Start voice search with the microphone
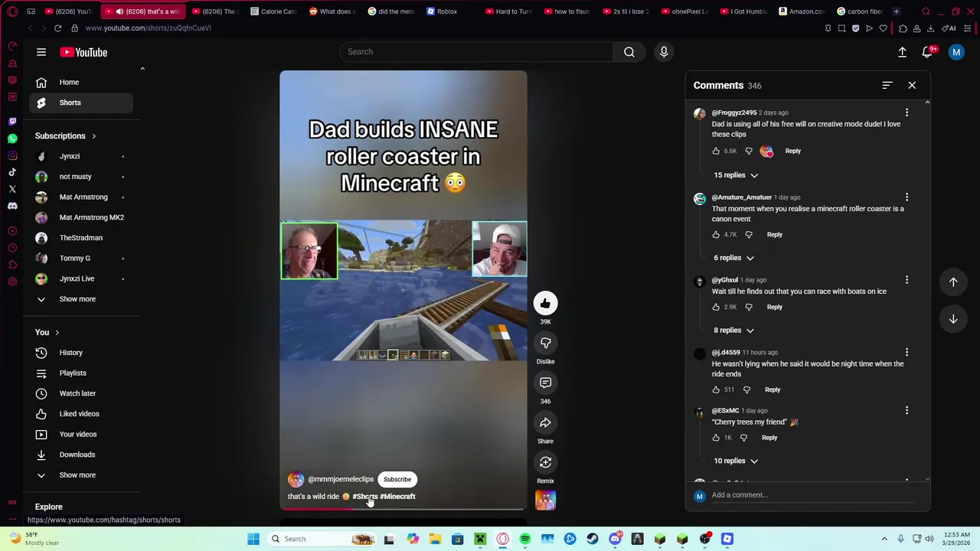This screenshot has width=980, height=551. (x=664, y=52)
